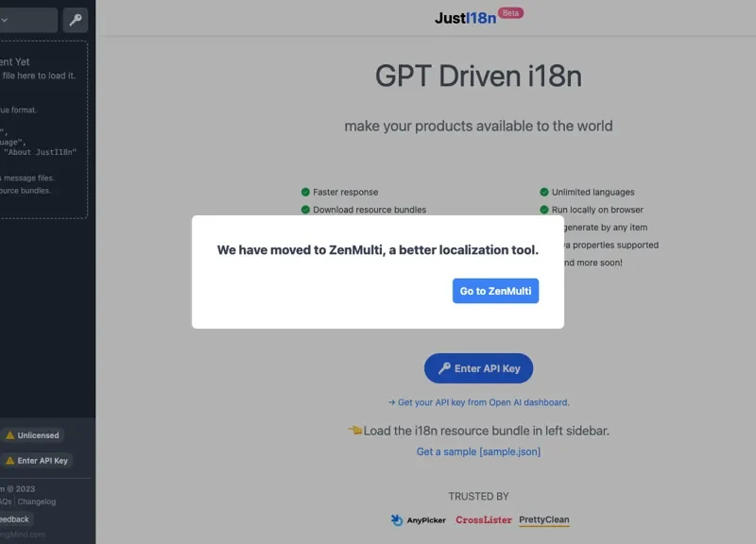Image resolution: width=756 pixels, height=544 pixels.
Task: Click the Beta badge next to logo
Action: pyautogui.click(x=510, y=13)
